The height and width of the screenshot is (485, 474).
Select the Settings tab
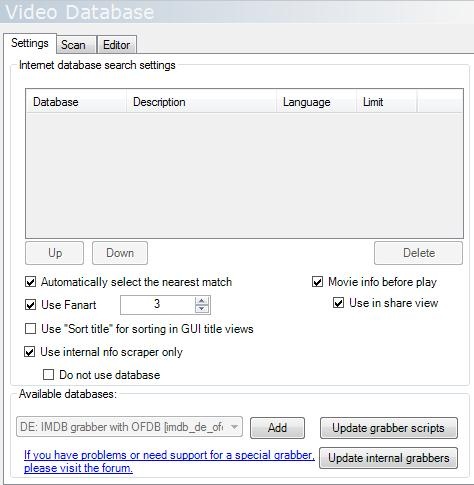(30, 43)
